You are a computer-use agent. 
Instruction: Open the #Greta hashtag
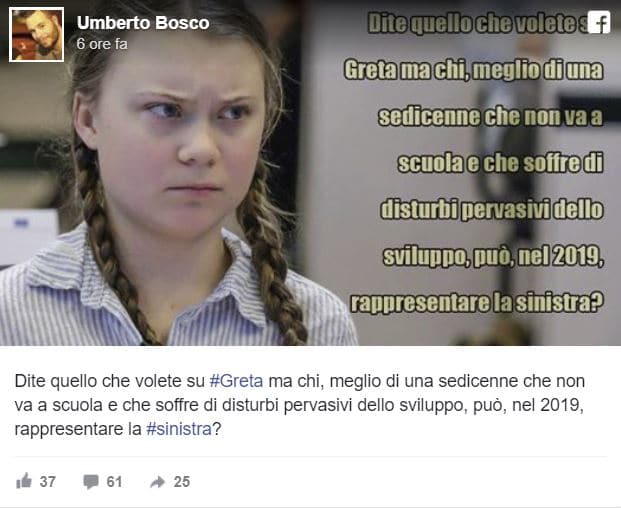[236, 381]
